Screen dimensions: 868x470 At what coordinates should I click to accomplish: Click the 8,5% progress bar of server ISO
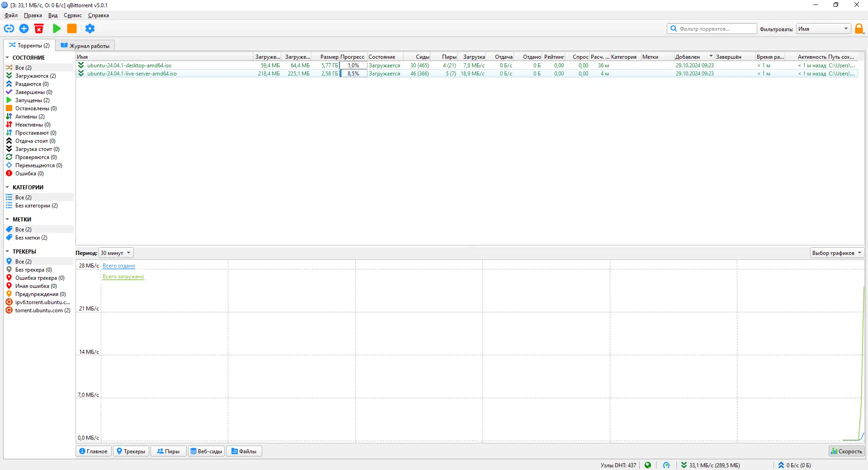pos(353,74)
